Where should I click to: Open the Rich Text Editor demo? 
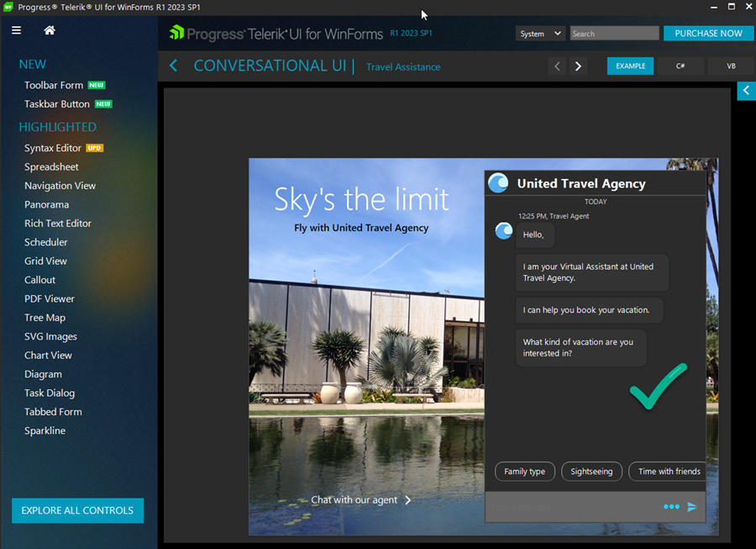pyautogui.click(x=58, y=224)
